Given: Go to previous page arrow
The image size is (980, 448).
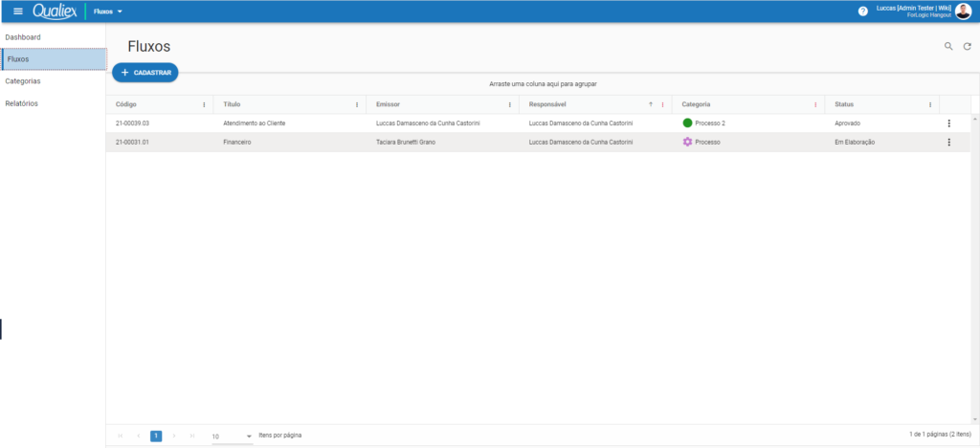Looking at the screenshot, I should [x=138, y=436].
